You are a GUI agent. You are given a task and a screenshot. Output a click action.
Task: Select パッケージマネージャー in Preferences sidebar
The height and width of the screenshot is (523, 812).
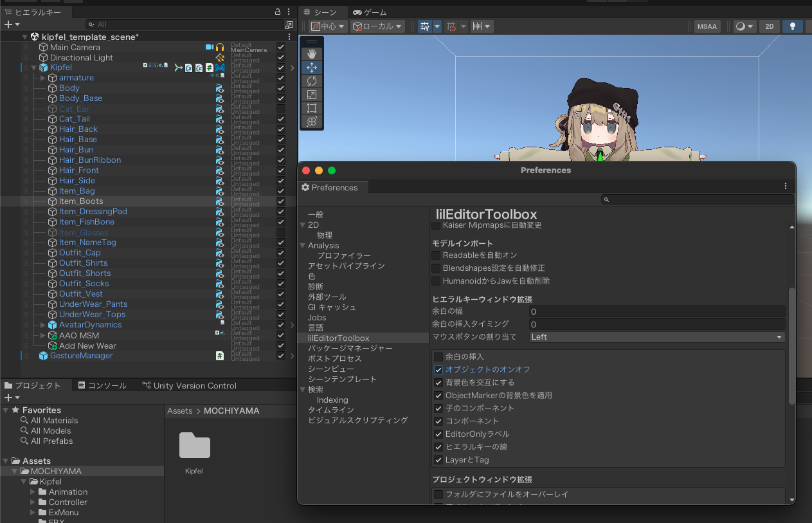pos(351,348)
